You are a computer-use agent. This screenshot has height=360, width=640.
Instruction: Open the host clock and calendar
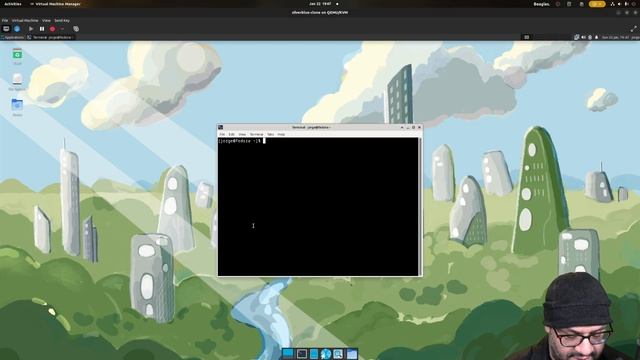click(320, 4)
